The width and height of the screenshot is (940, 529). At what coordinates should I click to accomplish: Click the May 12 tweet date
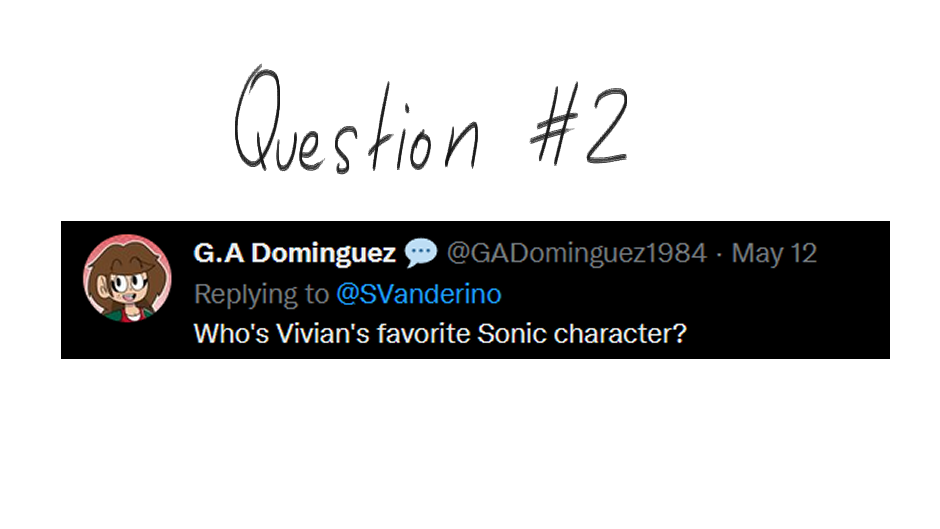[x=774, y=254]
